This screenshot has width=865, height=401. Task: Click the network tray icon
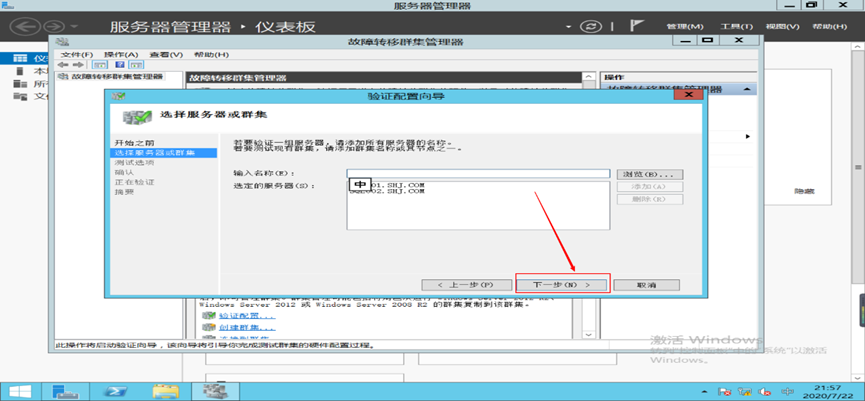[746, 392]
